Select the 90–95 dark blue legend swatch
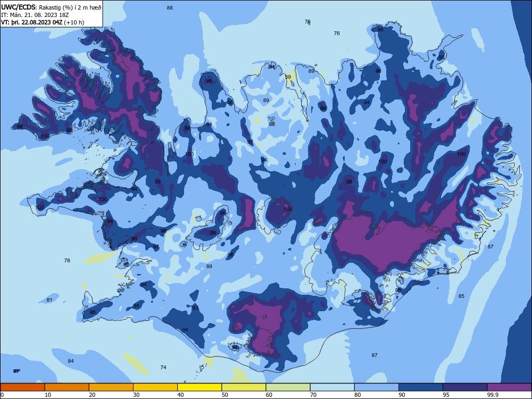 pyautogui.click(x=421, y=387)
